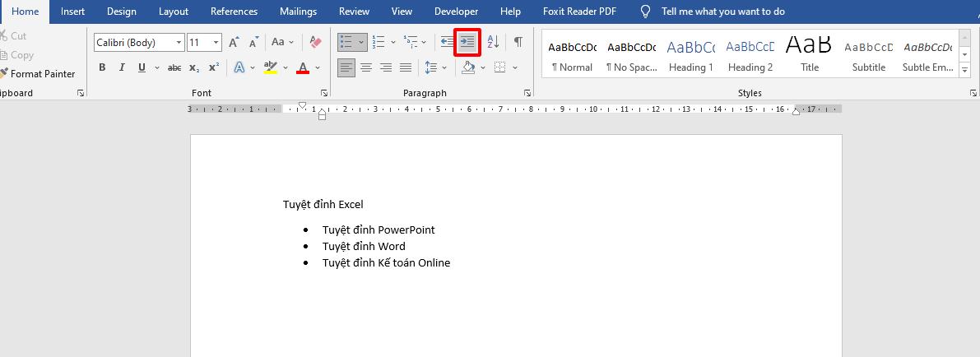The width and height of the screenshot is (980, 357).
Task: Apply the Multilevel List icon
Action: 410,43
